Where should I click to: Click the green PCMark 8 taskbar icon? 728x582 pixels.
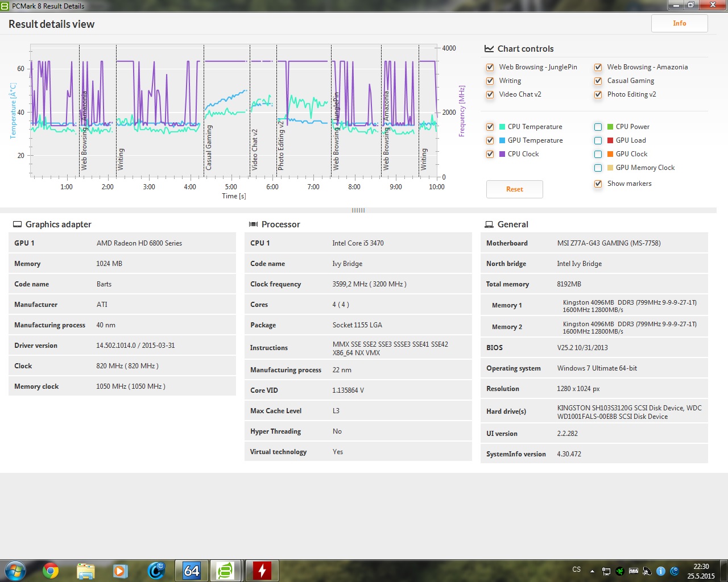pyautogui.click(x=226, y=570)
